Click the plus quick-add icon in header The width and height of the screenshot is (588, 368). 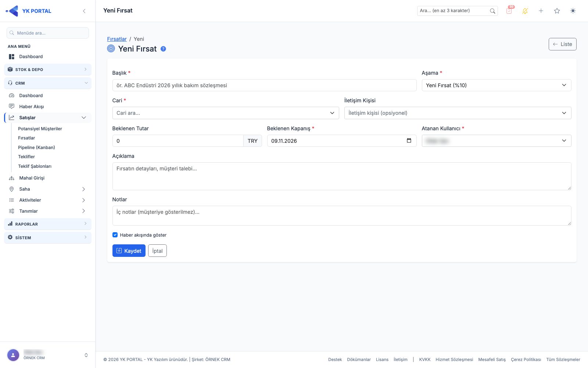point(541,11)
